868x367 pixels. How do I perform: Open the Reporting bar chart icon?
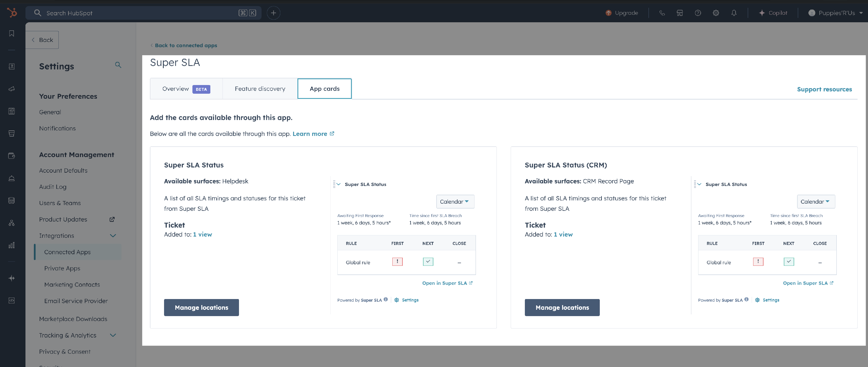pyautogui.click(x=12, y=245)
